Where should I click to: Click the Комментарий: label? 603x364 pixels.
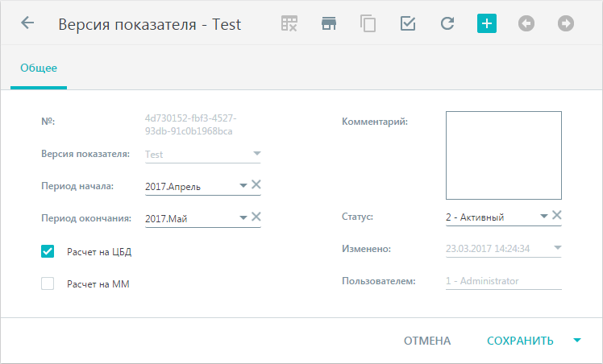pos(375,122)
